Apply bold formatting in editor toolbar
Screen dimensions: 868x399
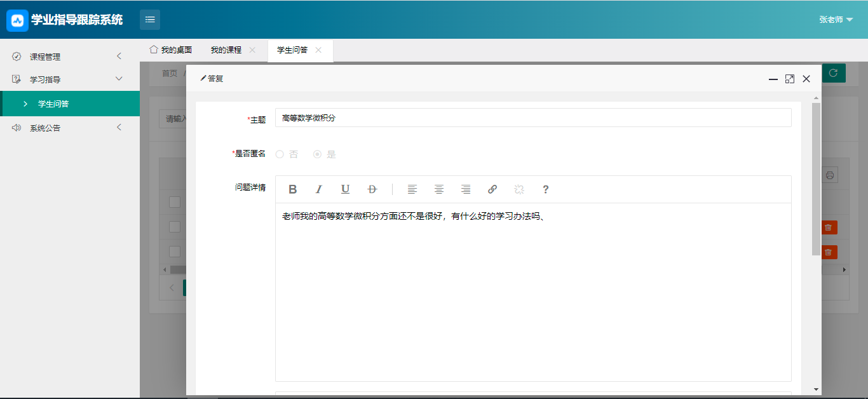293,189
